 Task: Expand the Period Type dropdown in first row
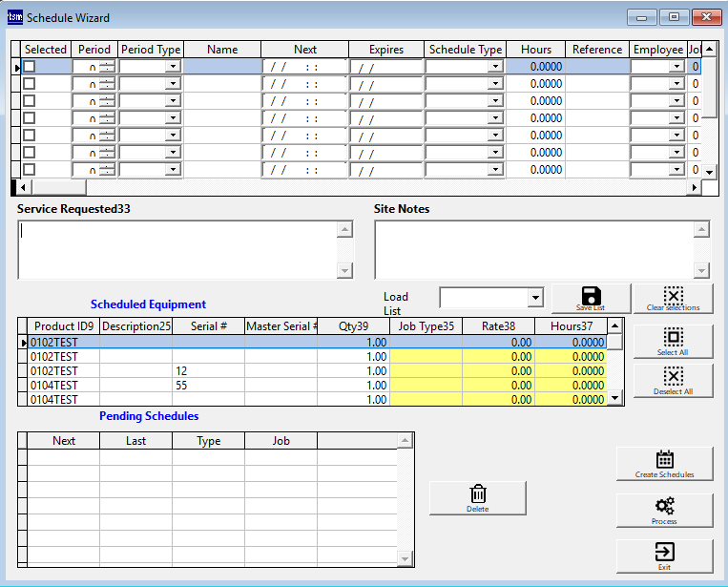pyautogui.click(x=172, y=67)
